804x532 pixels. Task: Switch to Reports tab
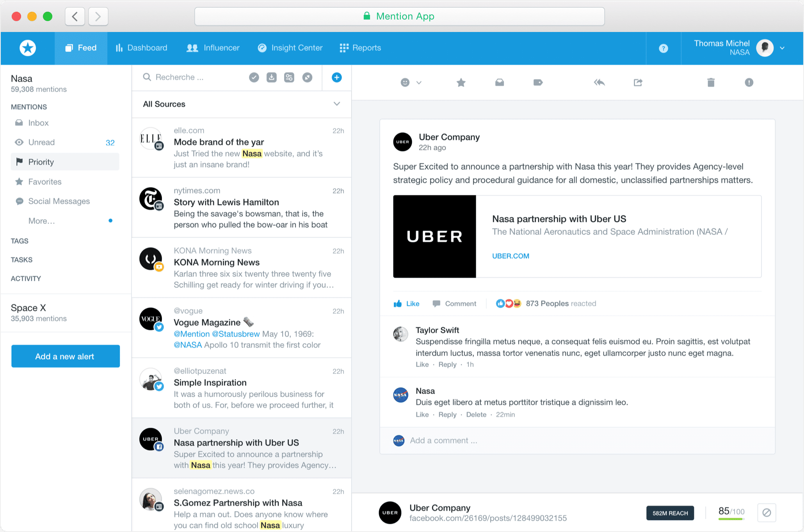(x=365, y=48)
